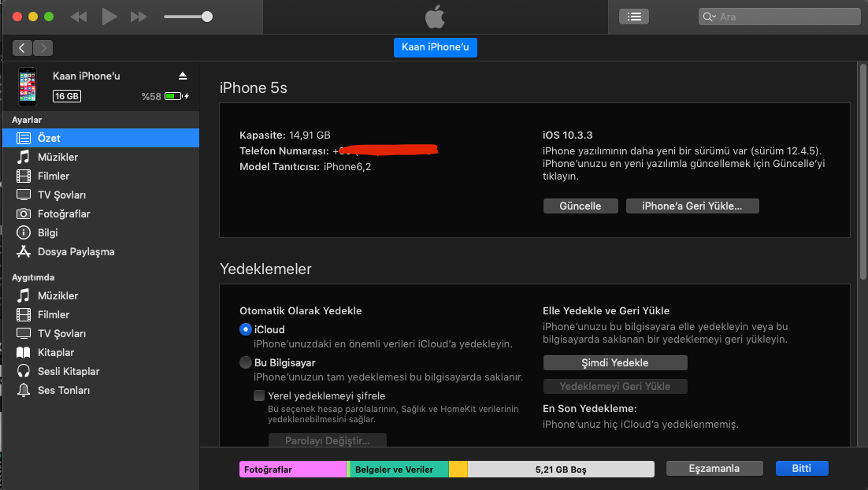Click the TV Şovları icon under Ayarlar
Viewport: 868px width, 490px height.
point(24,195)
